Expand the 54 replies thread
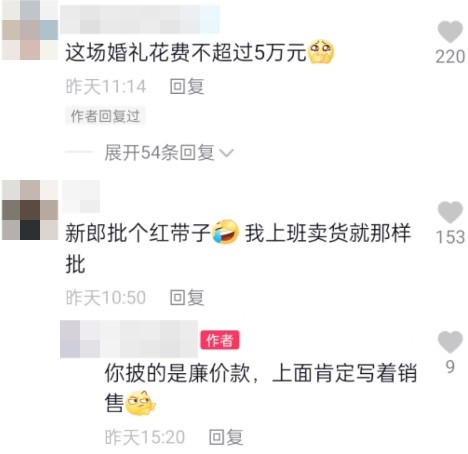468x454 pixels. click(159, 153)
